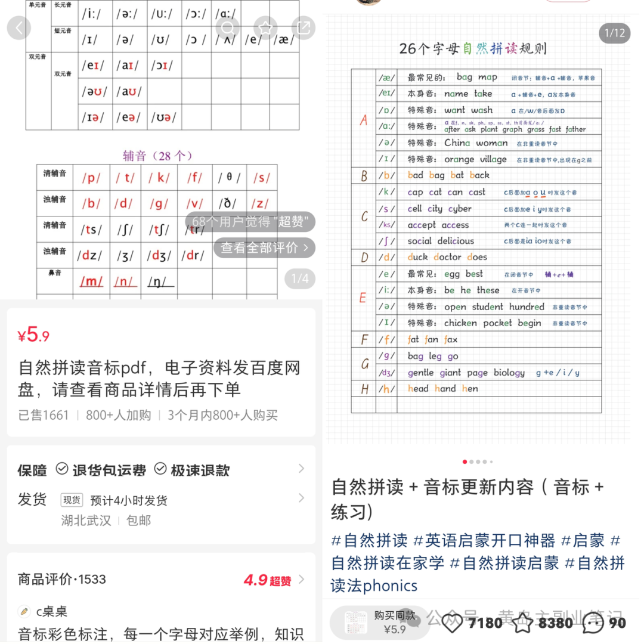The image size is (644, 644).
Task: Toggle the favorite star on the product image
Action: (x=265, y=27)
